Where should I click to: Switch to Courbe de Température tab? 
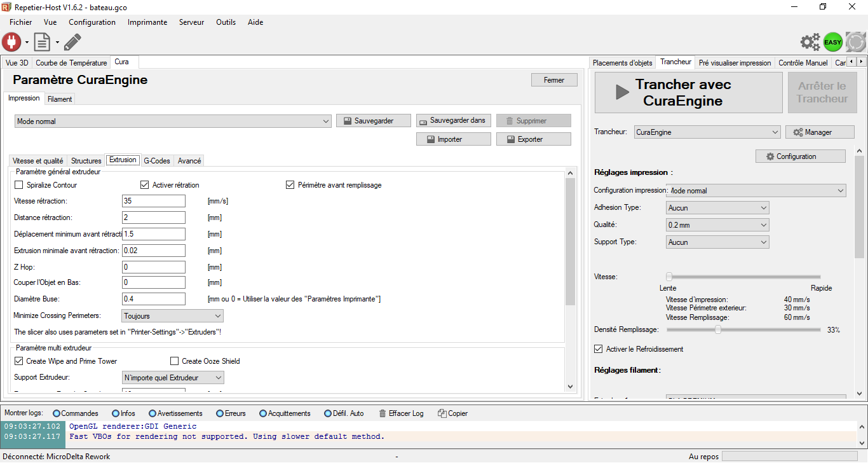[x=71, y=63]
